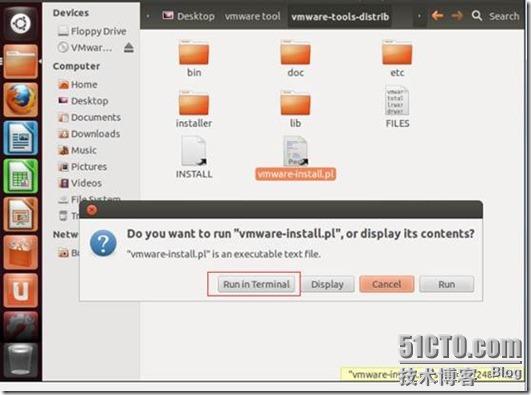The width and height of the screenshot is (531, 395).
Task: Click the Display button
Action: click(x=327, y=284)
